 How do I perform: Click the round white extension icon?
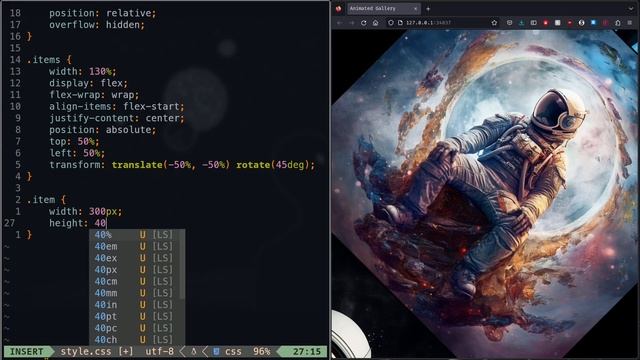click(x=582, y=23)
